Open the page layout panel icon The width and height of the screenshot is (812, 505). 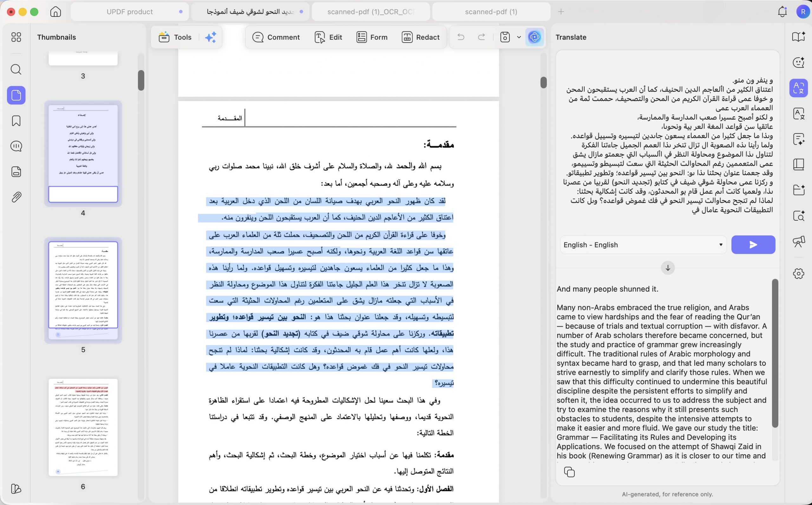(x=799, y=165)
